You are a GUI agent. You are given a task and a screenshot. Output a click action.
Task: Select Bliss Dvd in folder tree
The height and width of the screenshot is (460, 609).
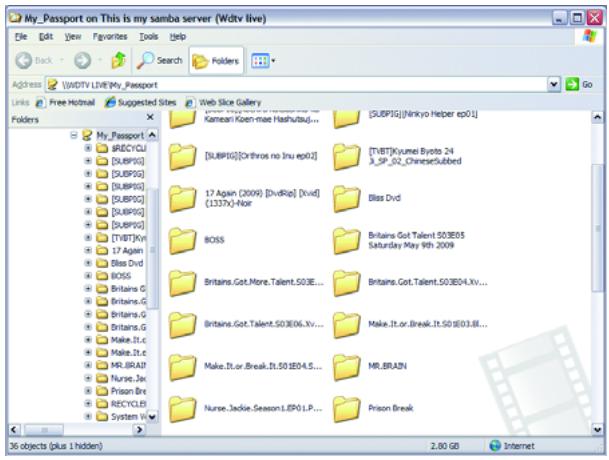(x=127, y=263)
